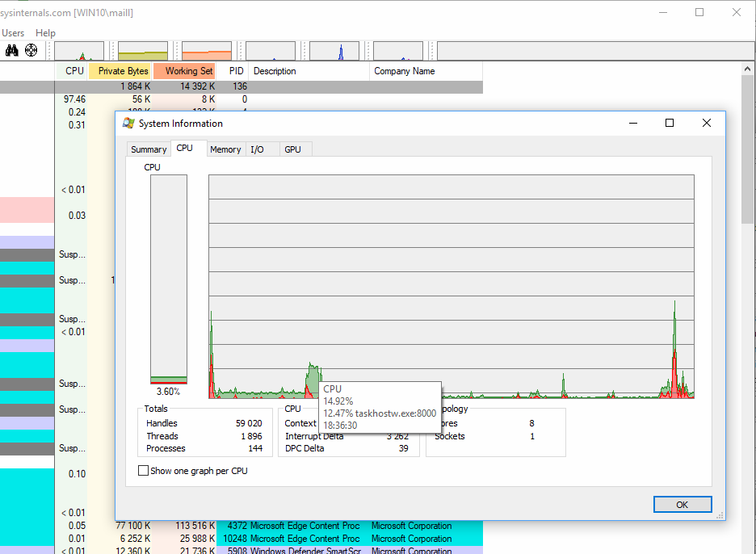The image size is (756, 554).
Task: Click the System Information window title icon
Action: click(128, 124)
